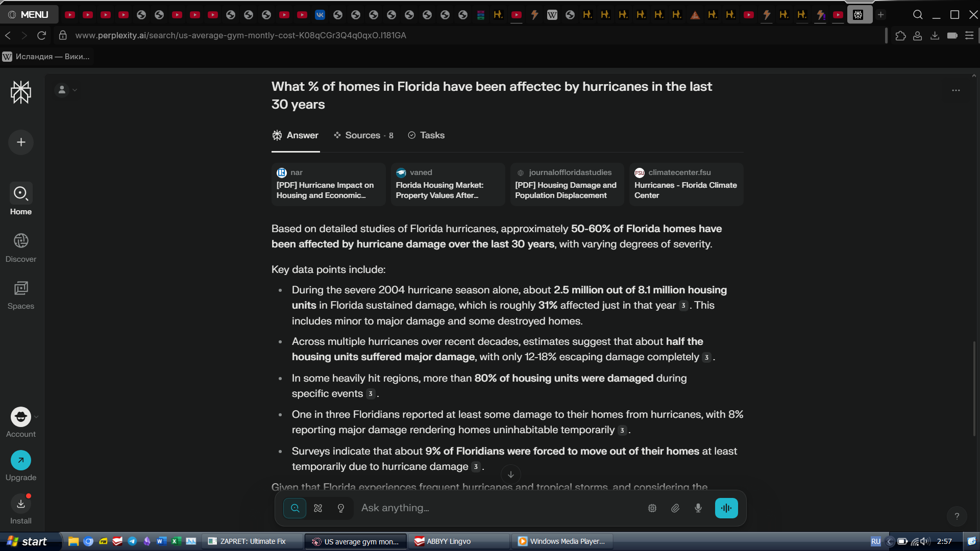Viewport: 980px width, 551px height.
Task: Click the attach file paperclip icon
Action: point(675,508)
